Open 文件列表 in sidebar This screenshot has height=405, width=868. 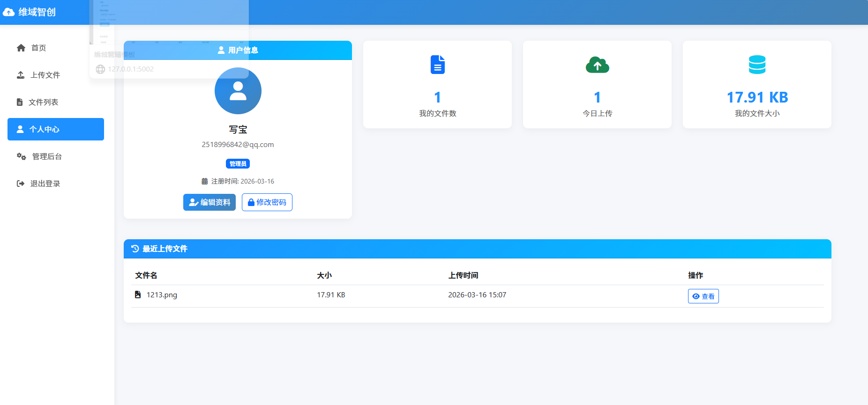point(56,102)
